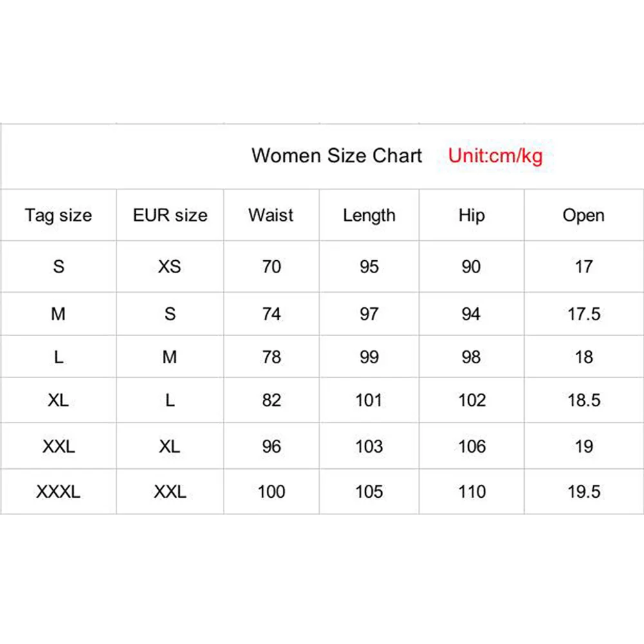Click length value 101 in XL row

tap(369, 401)
